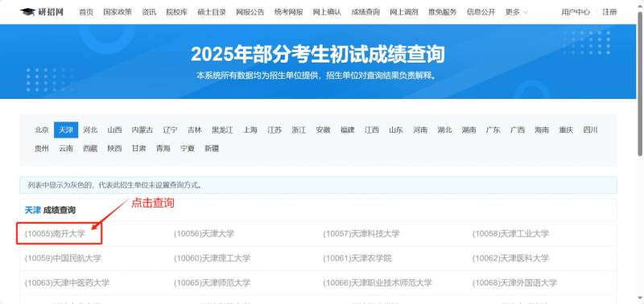Select 重庆 province tab
This screenshot has height=304, width=644.
pos(566,130)
